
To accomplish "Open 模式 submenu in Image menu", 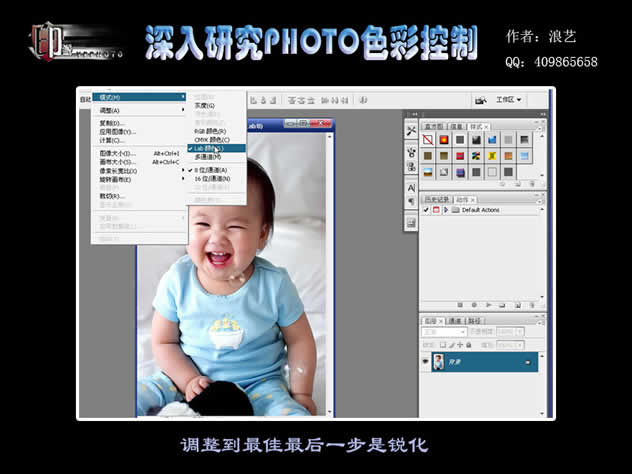I will click(139, 97).
